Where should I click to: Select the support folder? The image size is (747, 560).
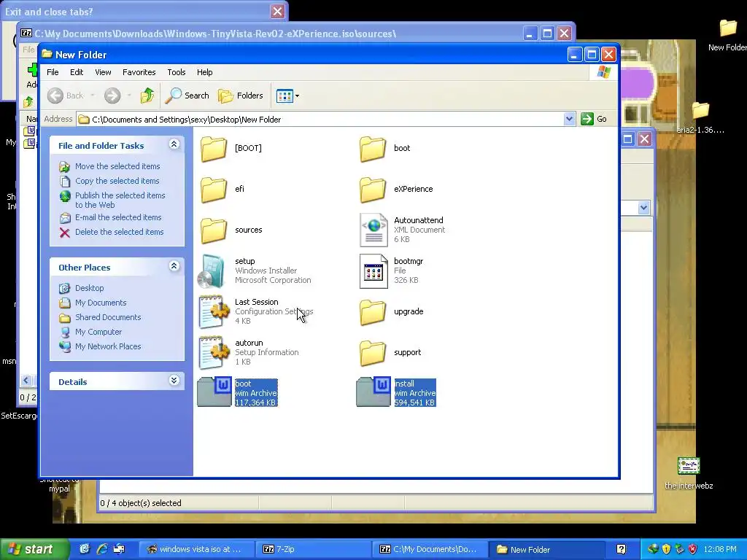pyautogui.click(x=373, y=354)
